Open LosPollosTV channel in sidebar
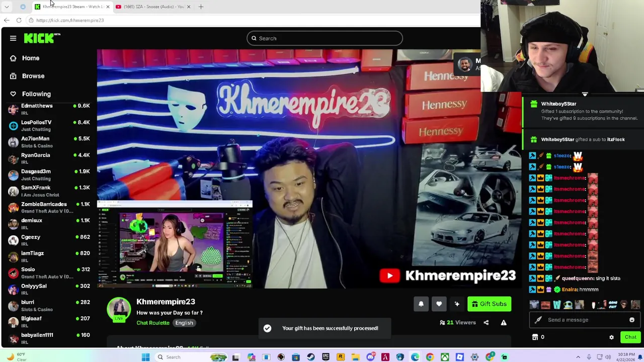Screen dimensions: 644x362 [49, 126]
